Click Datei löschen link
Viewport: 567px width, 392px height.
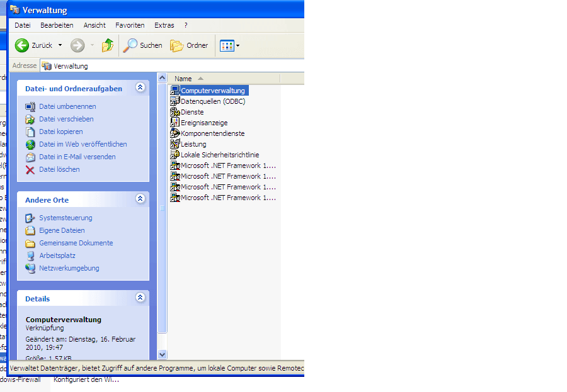click(59, 169)
